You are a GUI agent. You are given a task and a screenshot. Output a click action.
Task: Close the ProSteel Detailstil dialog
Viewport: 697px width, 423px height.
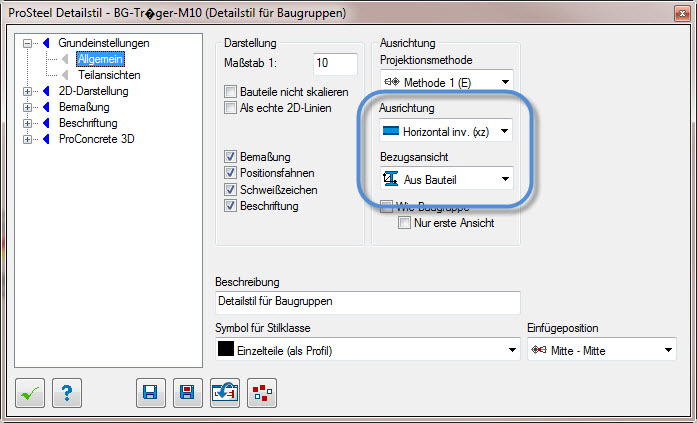coord(681,13)
